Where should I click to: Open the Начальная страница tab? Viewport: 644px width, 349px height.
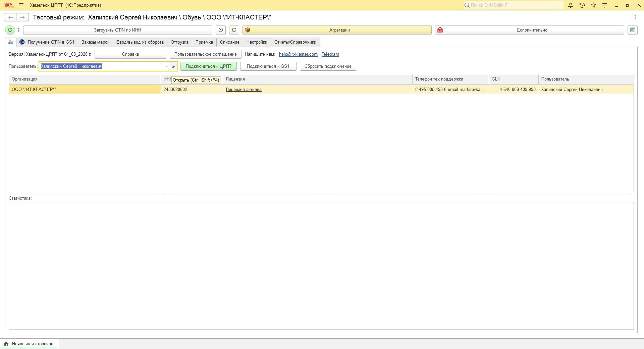click(x=30, y=344)
